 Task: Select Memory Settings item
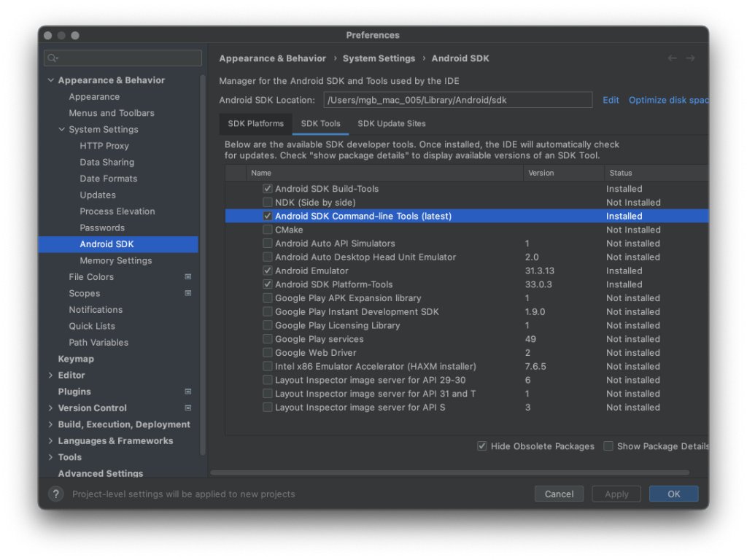click(x=116, y=260)
